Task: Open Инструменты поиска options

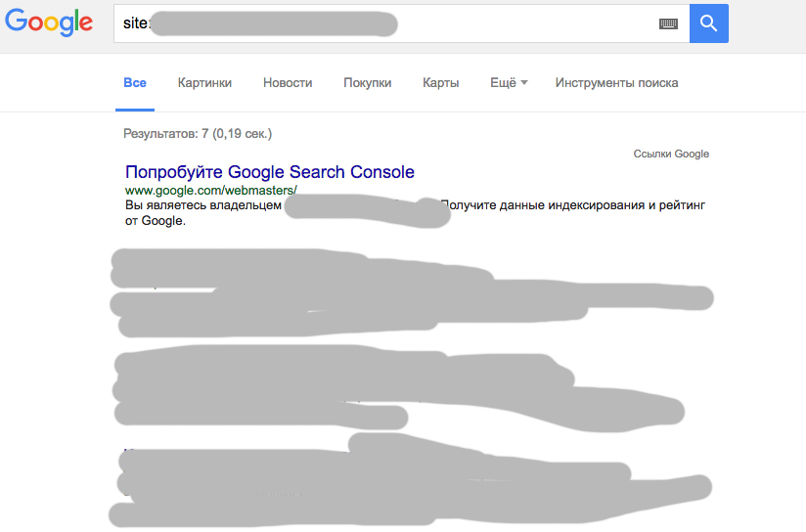Action: (x=616, y=83)
